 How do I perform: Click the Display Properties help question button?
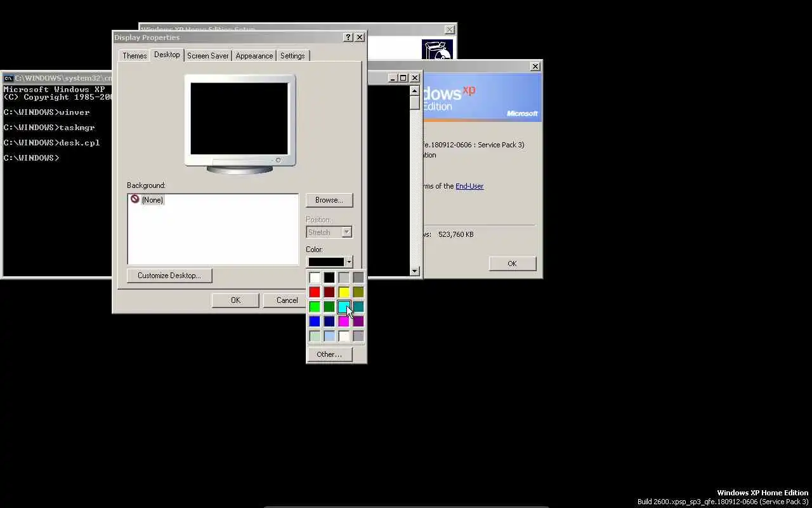348,37
